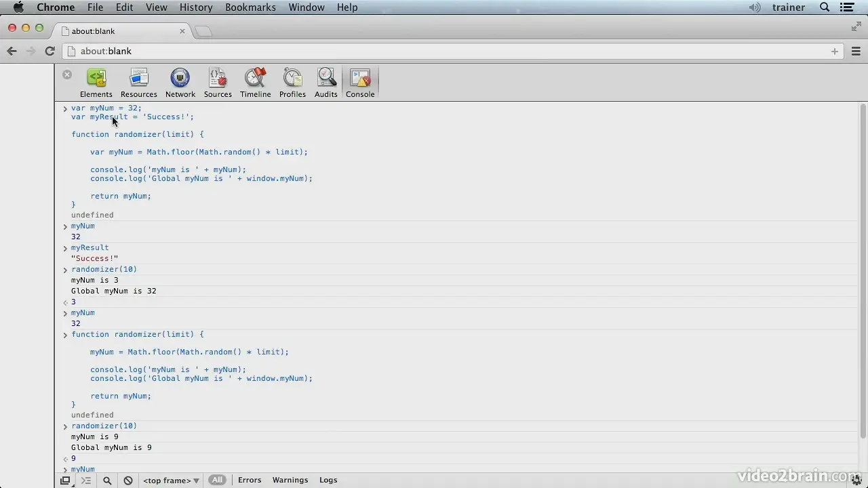Show the Timeline panel
868x488 pixels.
pyautogui.click(x=255, y=83)
